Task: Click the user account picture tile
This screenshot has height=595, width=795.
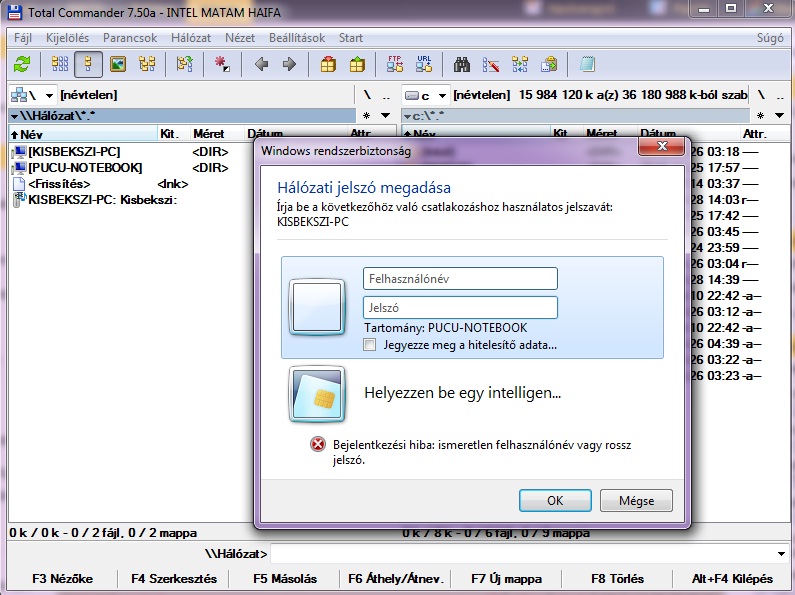Action: [x=317, y=307]
